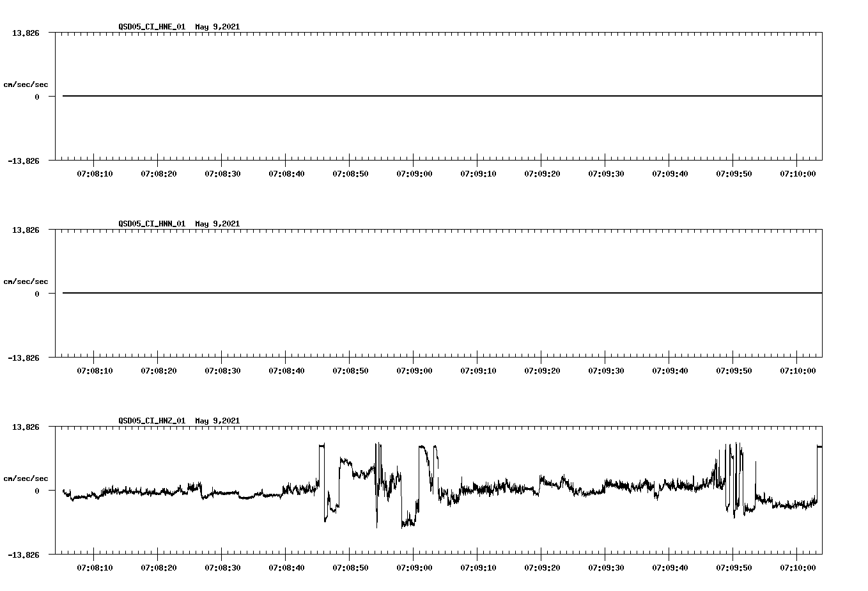This screenshot has height=591, width=868.
Task: Click the cm/sec/sec axis label on first plot
Action: tap(26, 83)
